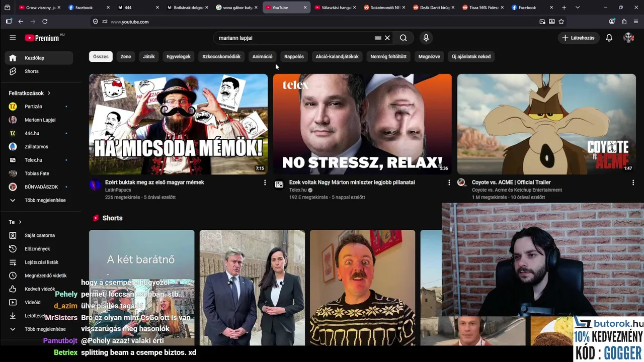Image resolution: width=644 pixels, height=362 pixels.
Task: Go to Kezdőlap in sidebar
Action: 39,58
